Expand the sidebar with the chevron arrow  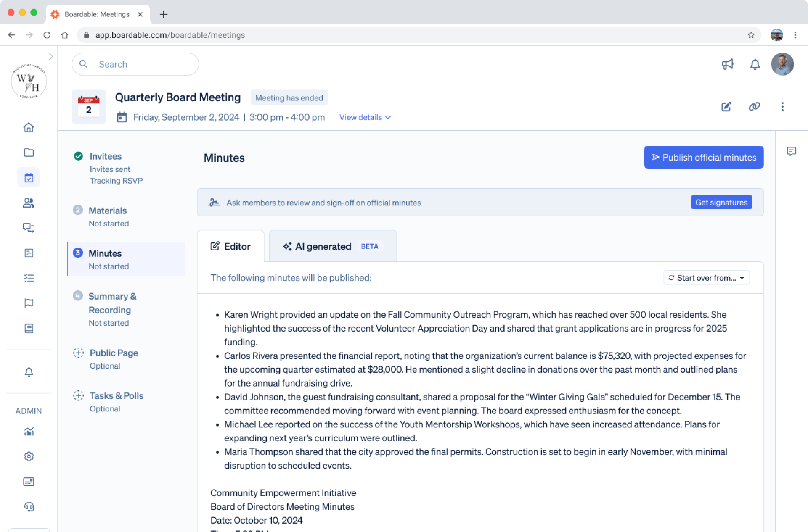tap(51, 56)
